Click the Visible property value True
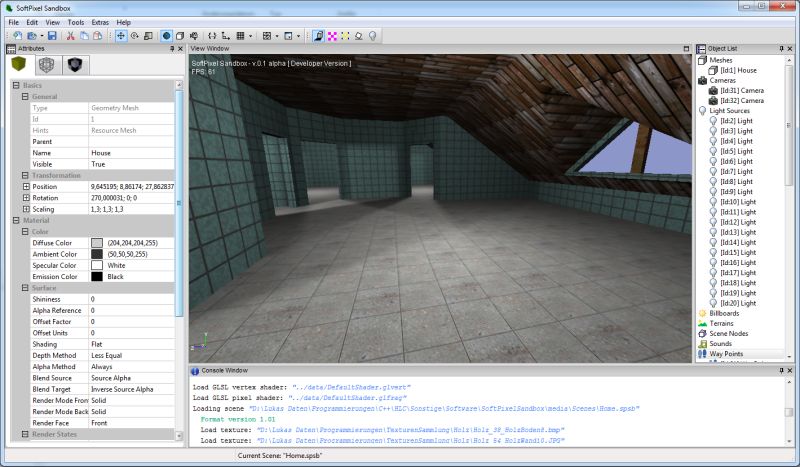 pyautogui.click(x=132, y=164)
